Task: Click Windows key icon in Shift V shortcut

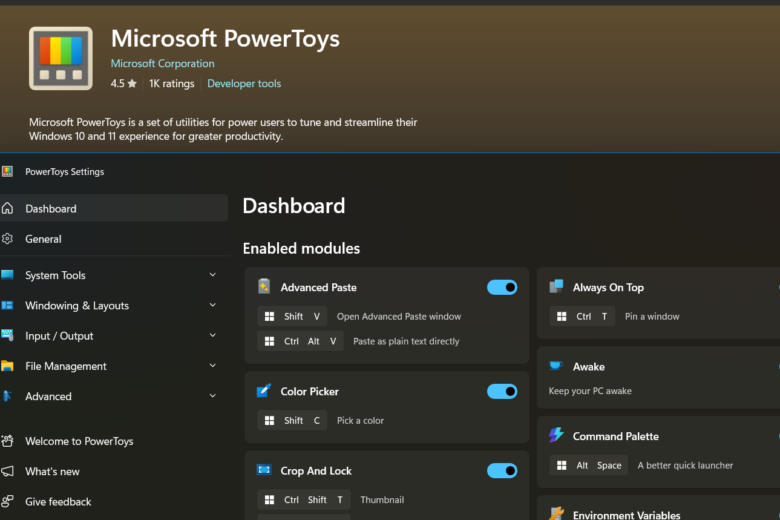Action: pyautogui.click(x=270, y=316)
